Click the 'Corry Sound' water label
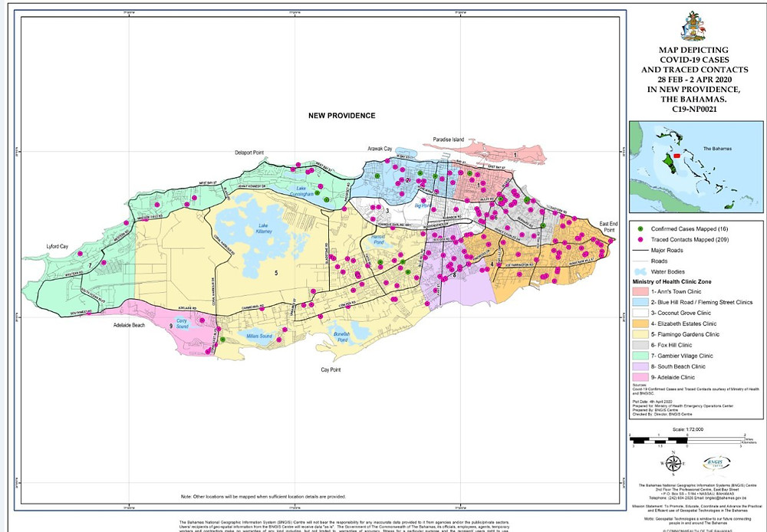767x532 pixels. coord(182,323)
